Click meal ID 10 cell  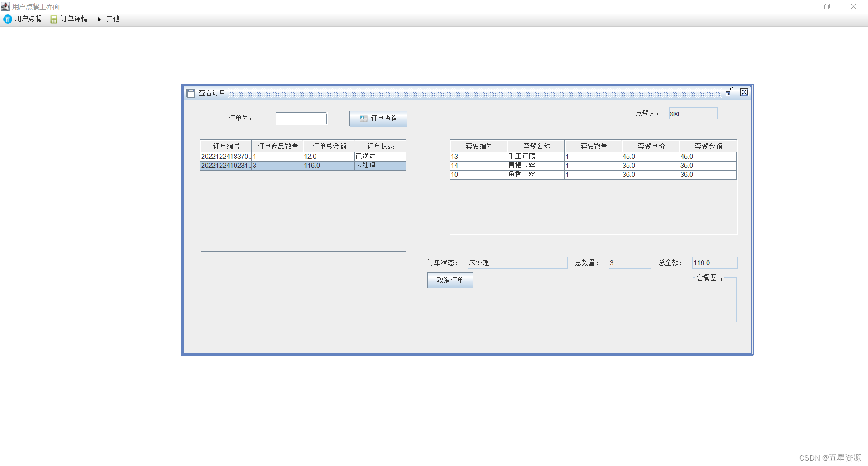(x=478, y=175)
